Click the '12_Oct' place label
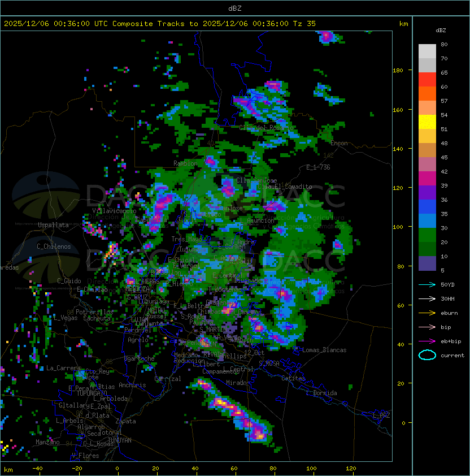 [x=255, y=352]
